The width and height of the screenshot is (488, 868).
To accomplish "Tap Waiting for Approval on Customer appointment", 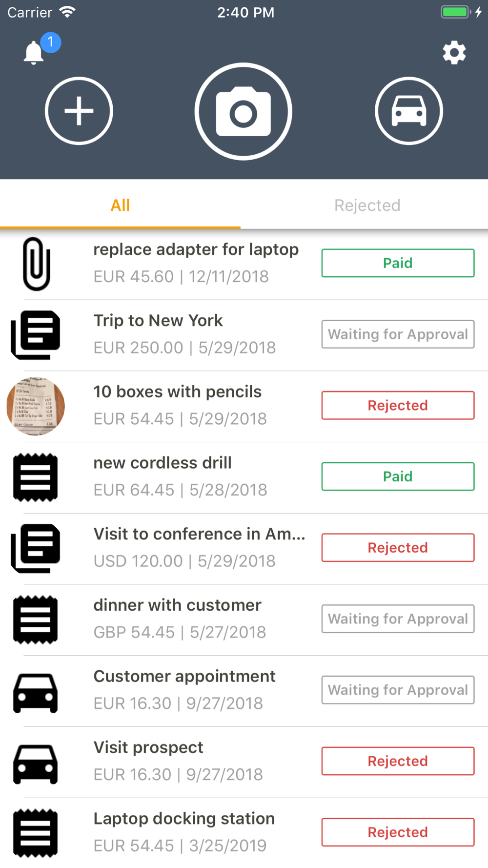I will (x=398, y=690).
